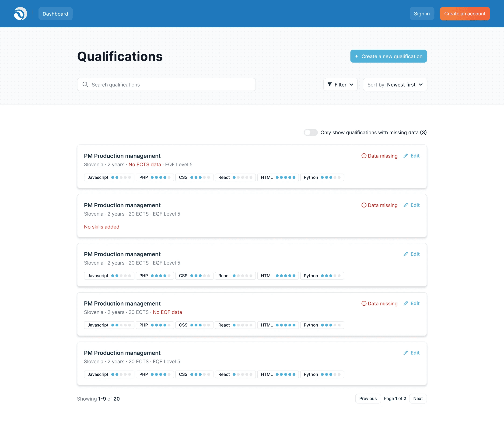The height and width of the screenshot is (433, 504).
Task: Click pencil icon on first qualification card
Action: click(x=406, y=156)
